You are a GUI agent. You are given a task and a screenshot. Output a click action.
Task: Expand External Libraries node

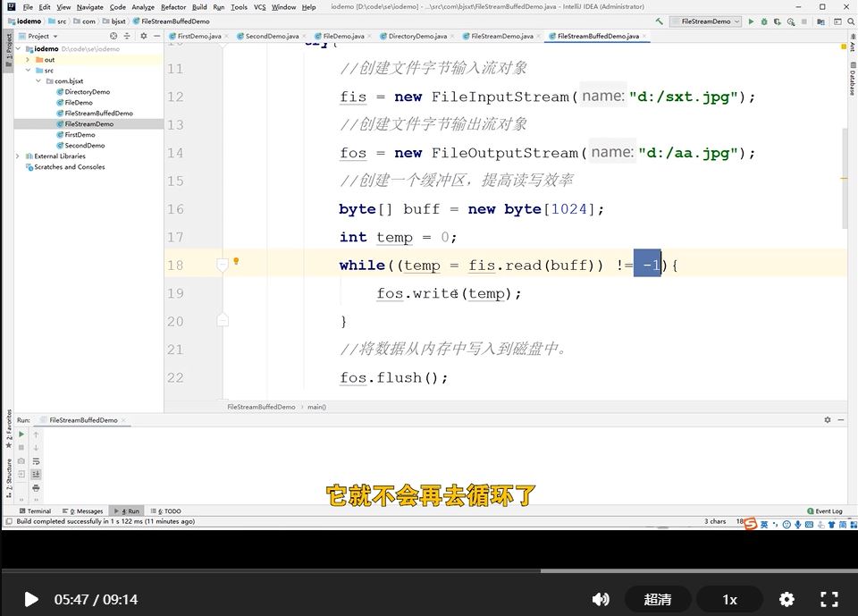18,156
